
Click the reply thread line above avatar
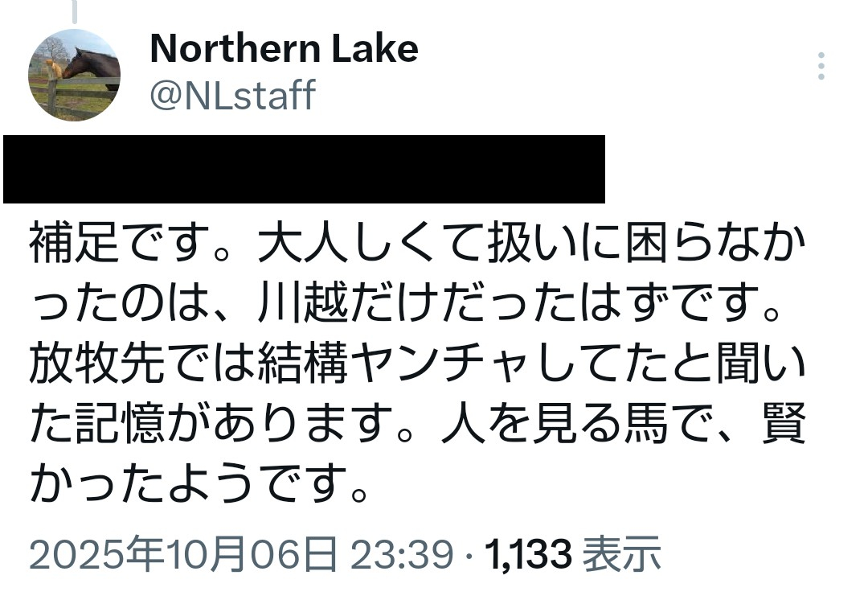[74, 10]
